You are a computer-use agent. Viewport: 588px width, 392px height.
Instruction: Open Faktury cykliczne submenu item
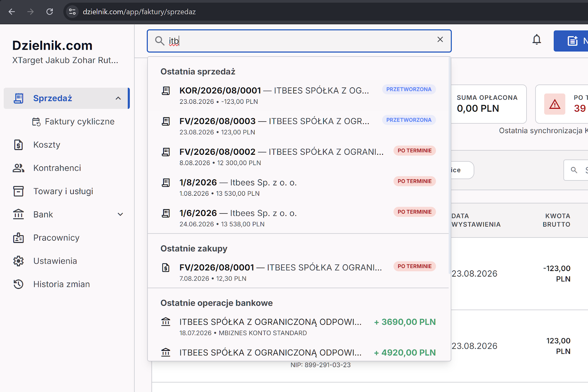(x=73, y=122)
